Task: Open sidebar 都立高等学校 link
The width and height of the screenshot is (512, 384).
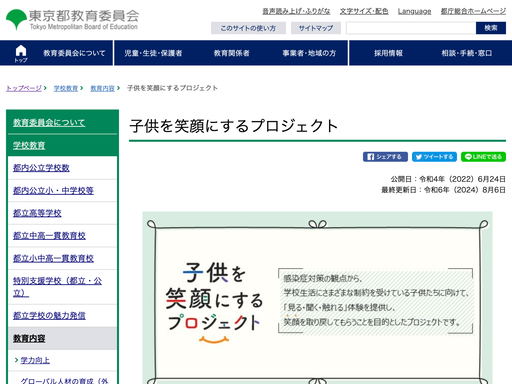Action: (x=37, y=213)
